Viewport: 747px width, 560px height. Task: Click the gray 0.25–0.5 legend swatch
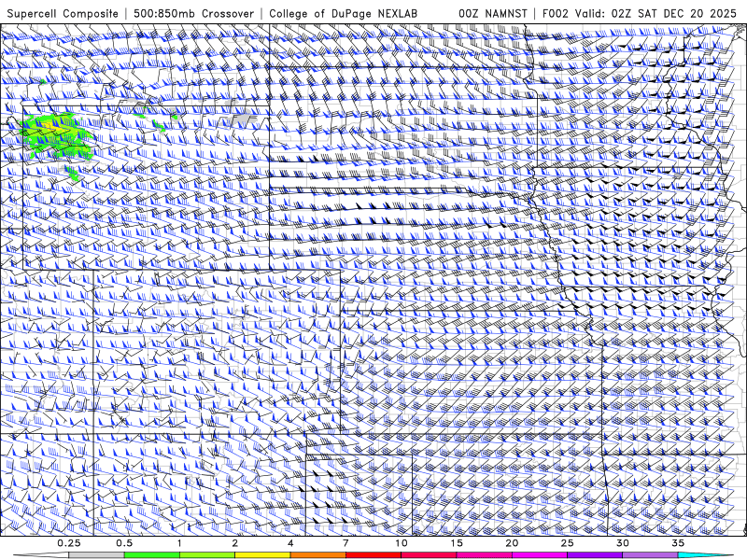[96, 555]
